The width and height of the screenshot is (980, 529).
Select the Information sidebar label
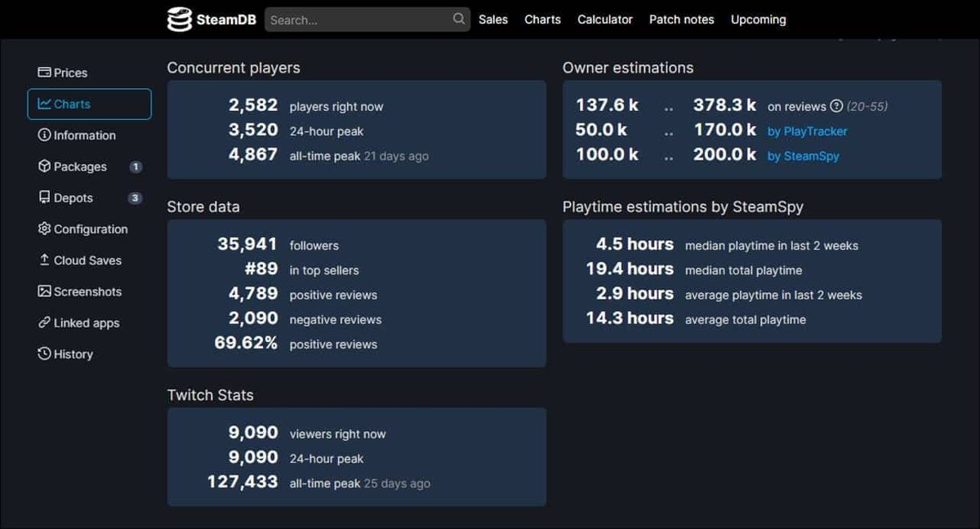pyautogui.click(x=85, y=136)
